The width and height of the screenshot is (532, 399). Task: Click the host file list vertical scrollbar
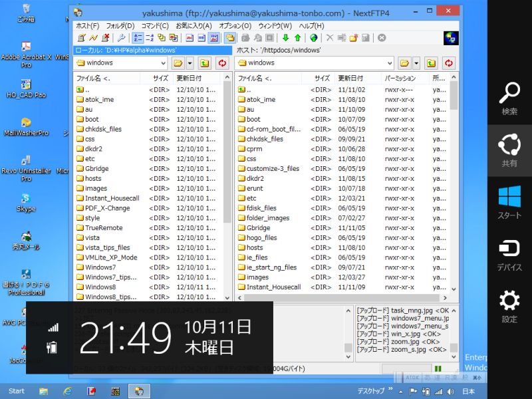coord(454,193)
